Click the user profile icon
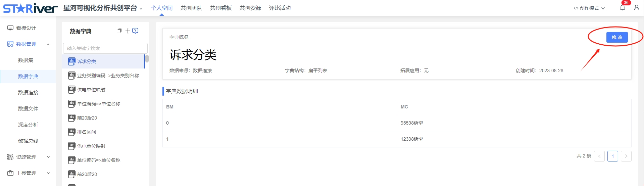Screen dimensions: 644x186 636,8
